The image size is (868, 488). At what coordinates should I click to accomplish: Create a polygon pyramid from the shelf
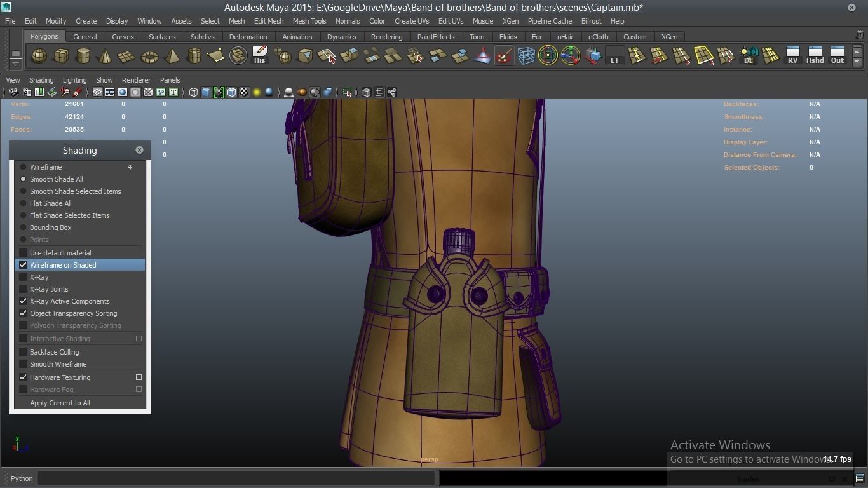[x=172, y=57]
